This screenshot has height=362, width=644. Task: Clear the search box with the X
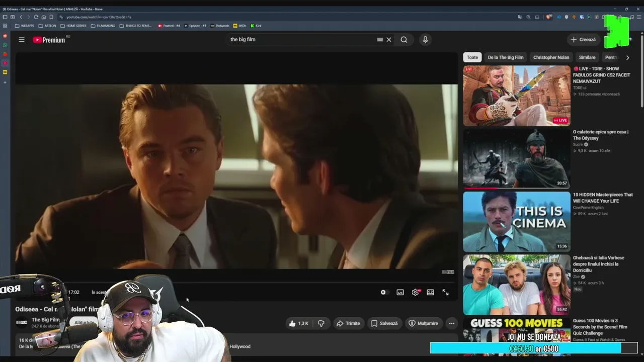tap(389, 40)
